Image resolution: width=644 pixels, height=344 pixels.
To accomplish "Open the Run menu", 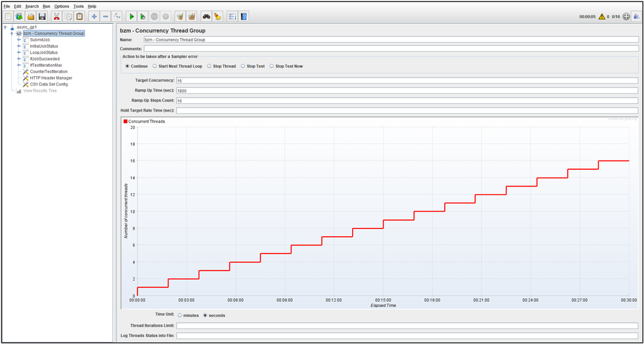I will (46, 6).
